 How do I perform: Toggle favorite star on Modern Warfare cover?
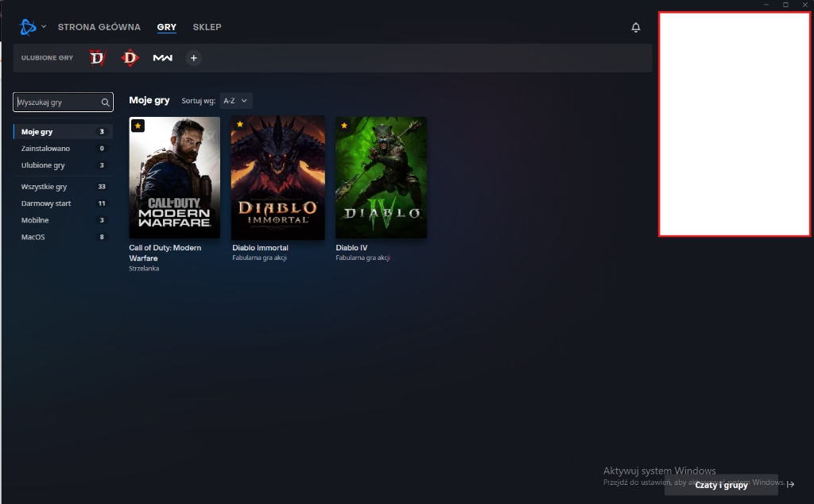[138, 126]
